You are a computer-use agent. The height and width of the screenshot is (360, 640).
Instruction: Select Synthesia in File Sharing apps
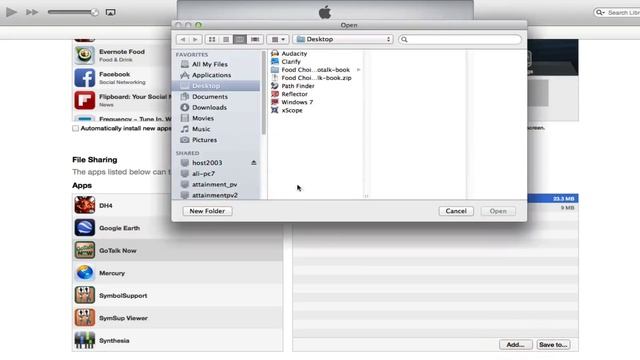(x=178, y=340)
